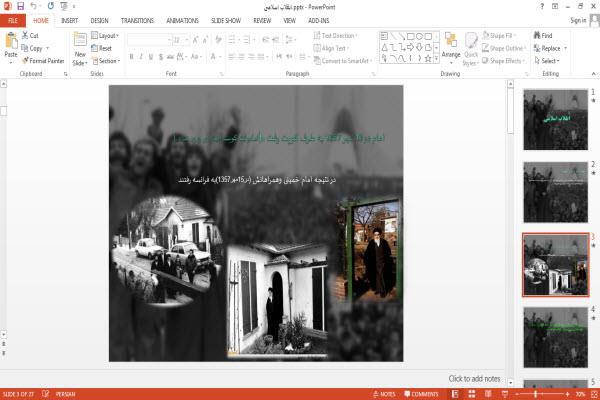Toggle Bold formatting

coord(132,57)
